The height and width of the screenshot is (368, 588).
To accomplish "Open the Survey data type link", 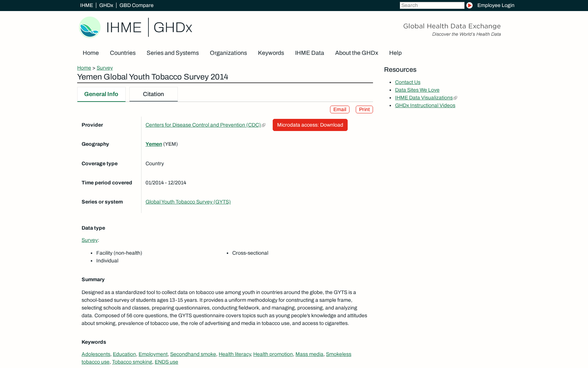I will tap(90, 240).
